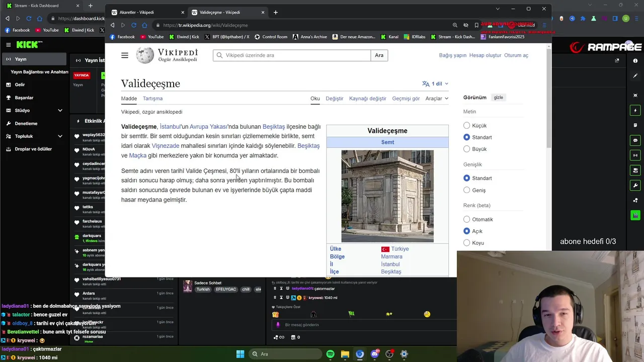Click the pencil edit icon in Kick toolbar
644x362 pixels.
pyautogui.click(x=635, y=76)
